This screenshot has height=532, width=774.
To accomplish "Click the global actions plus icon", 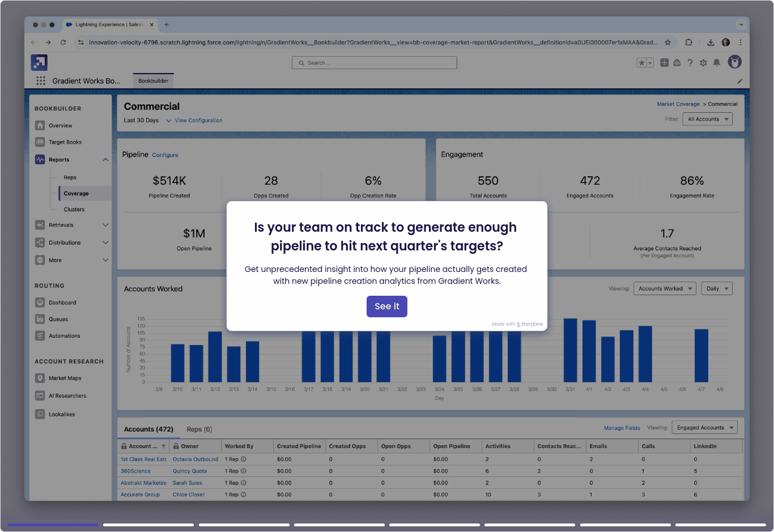I will pyautogui.click(x=664, y=63).
